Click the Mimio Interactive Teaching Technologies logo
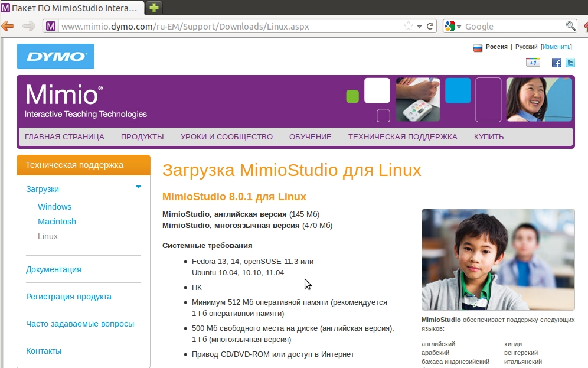 click(86, 100)
